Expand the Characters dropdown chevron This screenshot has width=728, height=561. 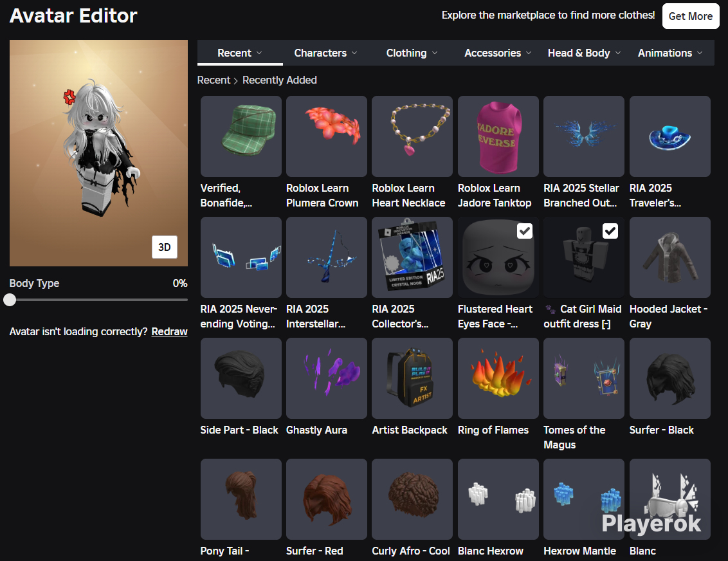point(354,53)
